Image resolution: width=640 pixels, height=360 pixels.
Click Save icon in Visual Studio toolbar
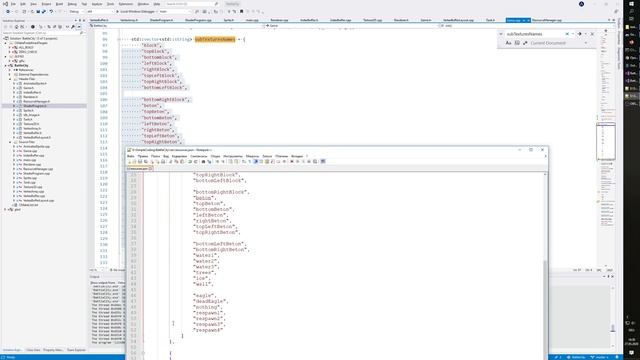pyautogui.click(x=38, y=11)
